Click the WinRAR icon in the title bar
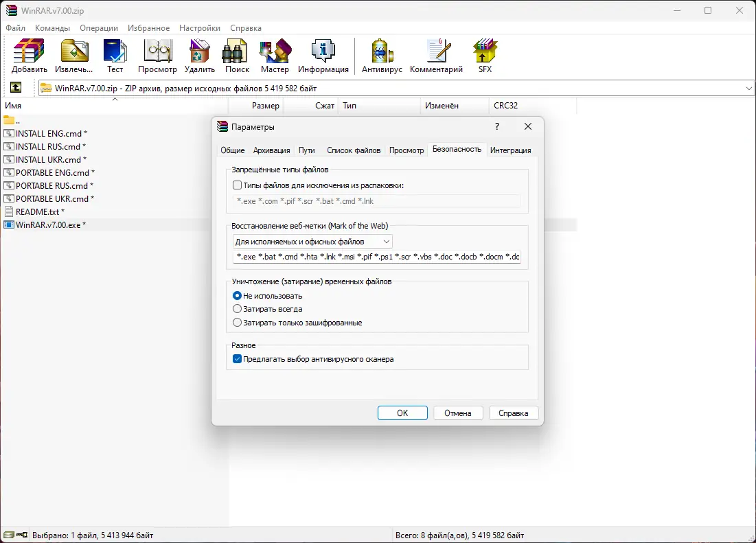The height and width of the screenshot is (543, 756). pyautogui.click(x=11, y=10)
